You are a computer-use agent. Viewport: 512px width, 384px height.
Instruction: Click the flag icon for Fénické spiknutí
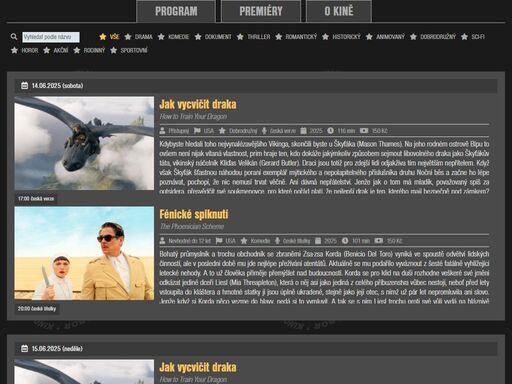[x=219, y=241]
